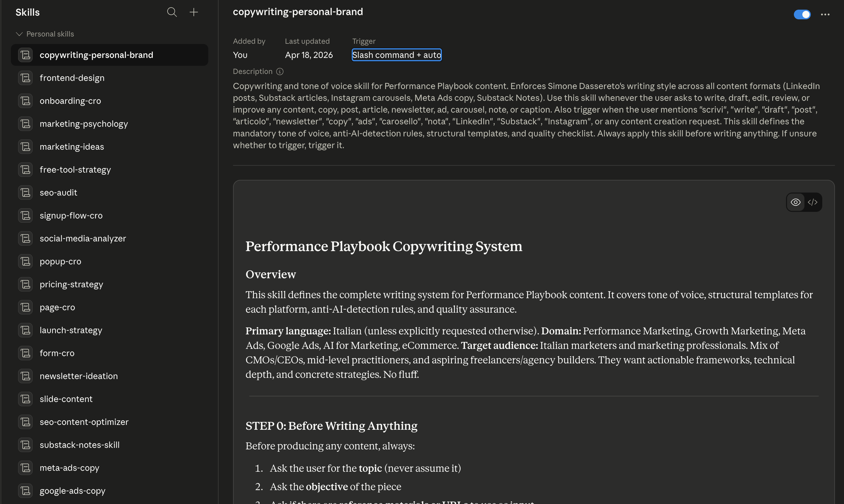This screenshot has height=504, width=844.
Task: Open the newsletter-ideation skill
Action: pyautogui.click(x=109, y=376)
